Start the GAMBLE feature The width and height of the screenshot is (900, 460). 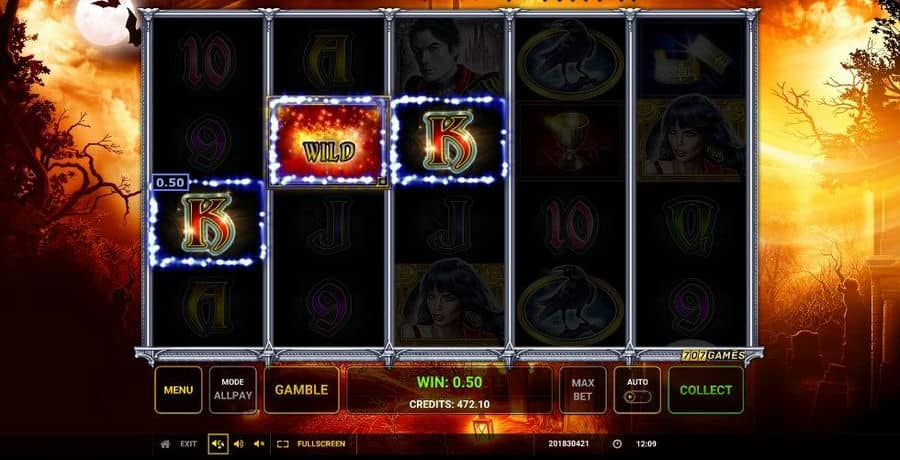301,390
